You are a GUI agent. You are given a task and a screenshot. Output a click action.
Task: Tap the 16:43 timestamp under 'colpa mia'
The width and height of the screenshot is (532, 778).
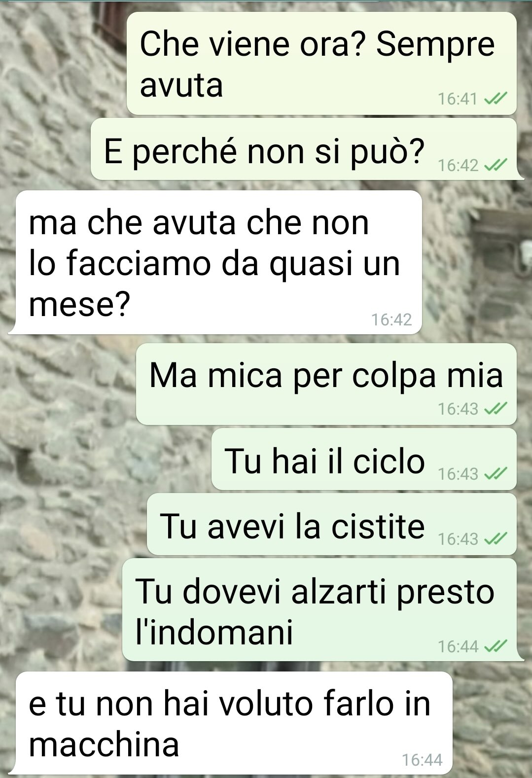pyautogui.click(x=458, y=409)
